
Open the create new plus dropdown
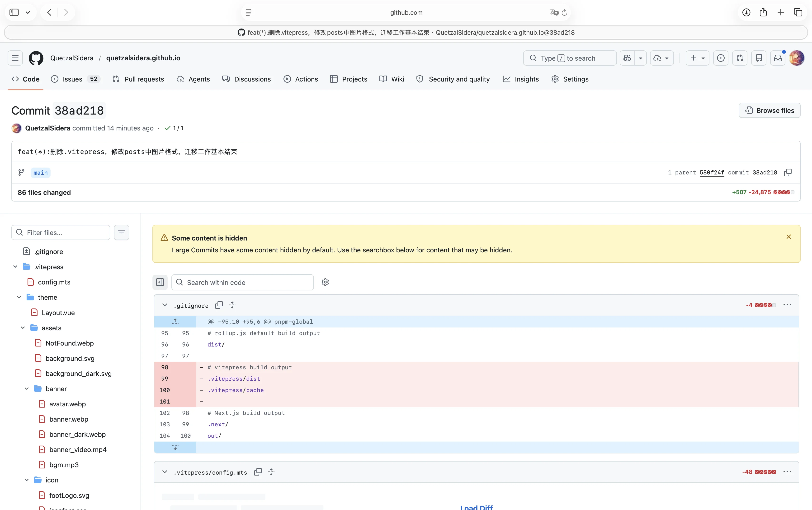click(x=698, y=58)
